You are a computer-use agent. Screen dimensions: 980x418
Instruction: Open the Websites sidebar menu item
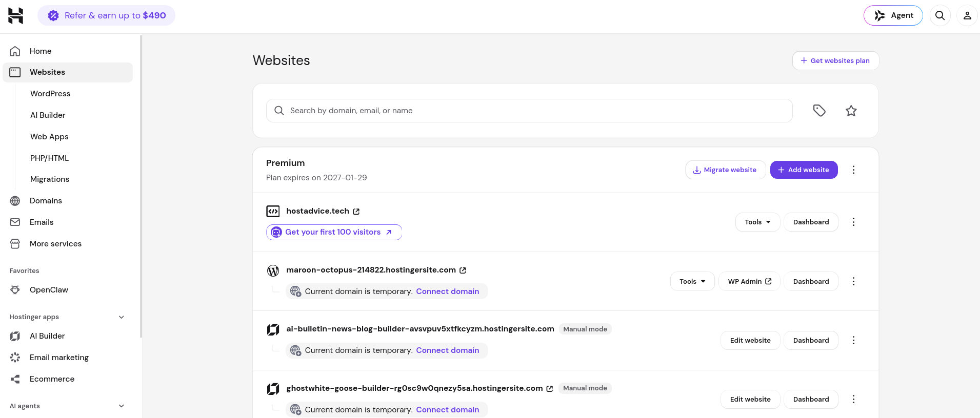point(68,72)
